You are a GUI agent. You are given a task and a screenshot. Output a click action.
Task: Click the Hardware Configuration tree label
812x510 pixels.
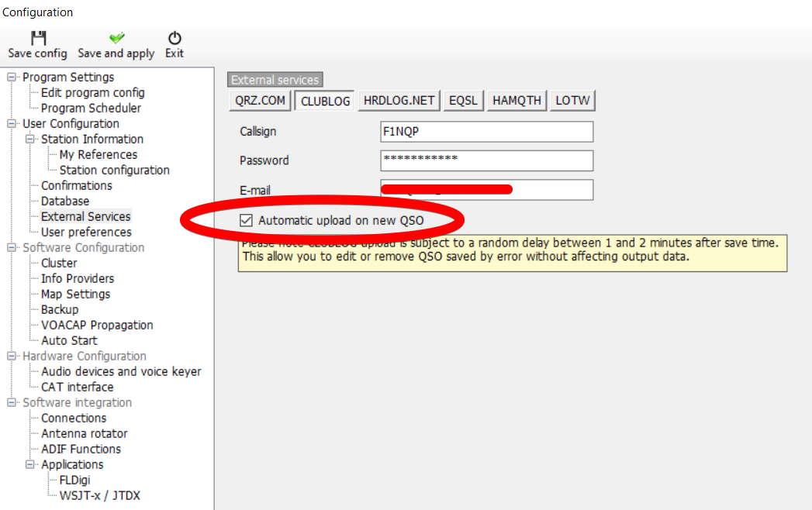(85, 357)
